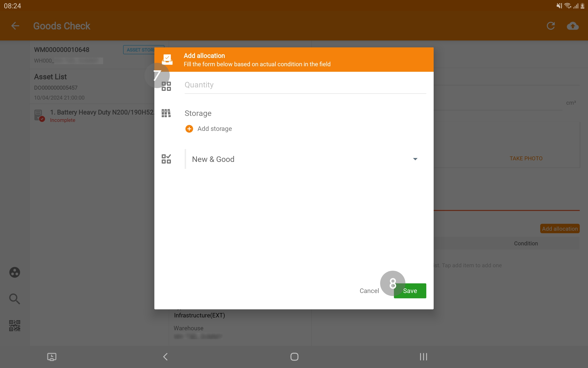The height and width of the screenshot is (368, 588).
Task: Click the Storage shelf icon
Action: [166, 113]
